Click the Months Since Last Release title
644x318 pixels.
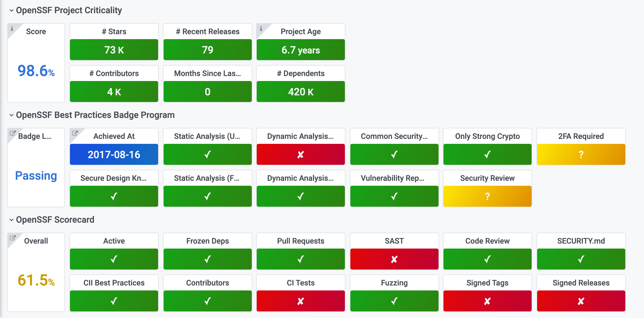pyautogui.click(x=207, y=73)
